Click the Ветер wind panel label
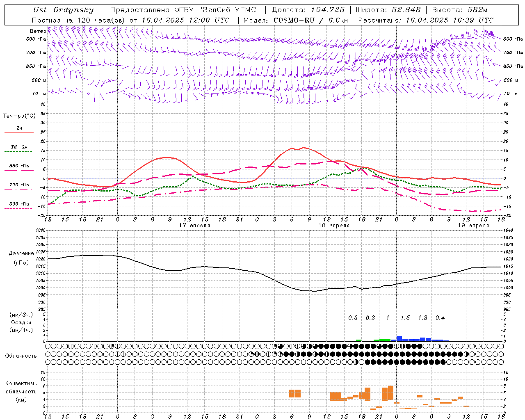 click(38, 31)
